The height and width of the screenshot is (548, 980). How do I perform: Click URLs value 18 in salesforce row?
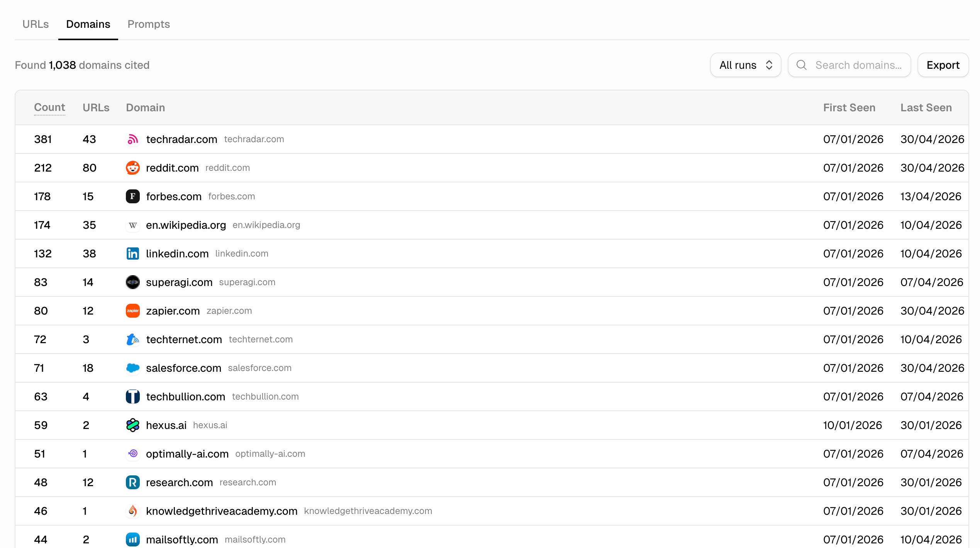tap(88, 368)
